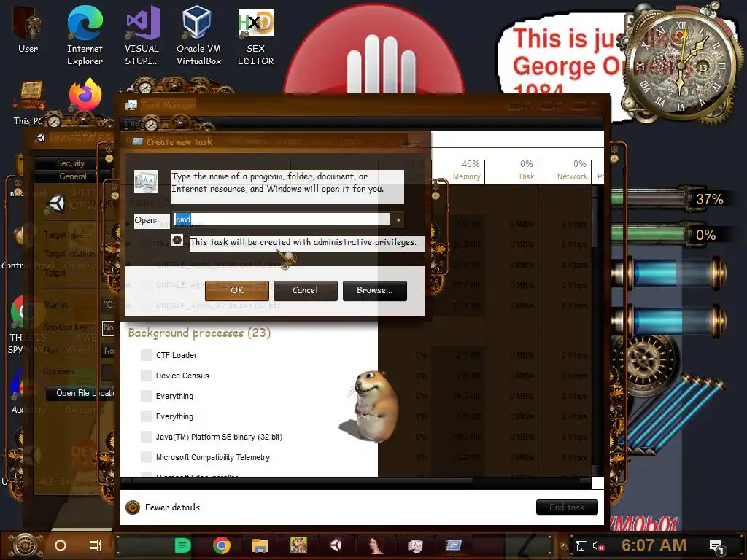Open the notification center icon
The image size is (747, 560).
point(716,546)
